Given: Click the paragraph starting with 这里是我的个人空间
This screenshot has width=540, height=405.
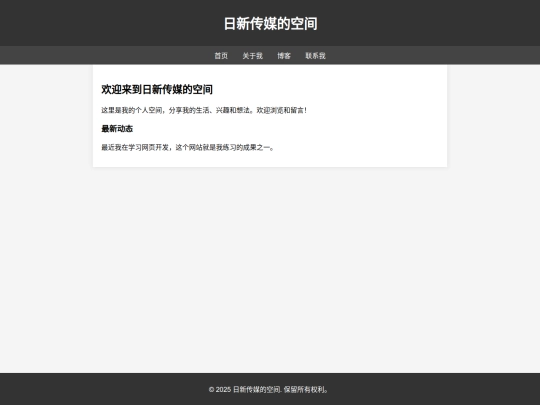Looking at the screenshot, I should 204,110.
